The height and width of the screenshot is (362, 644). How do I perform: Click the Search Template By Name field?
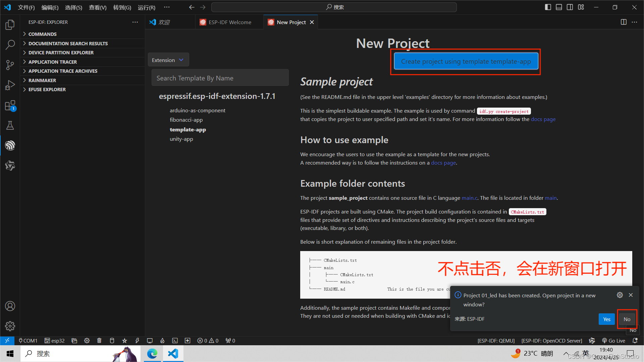point(220,78)
